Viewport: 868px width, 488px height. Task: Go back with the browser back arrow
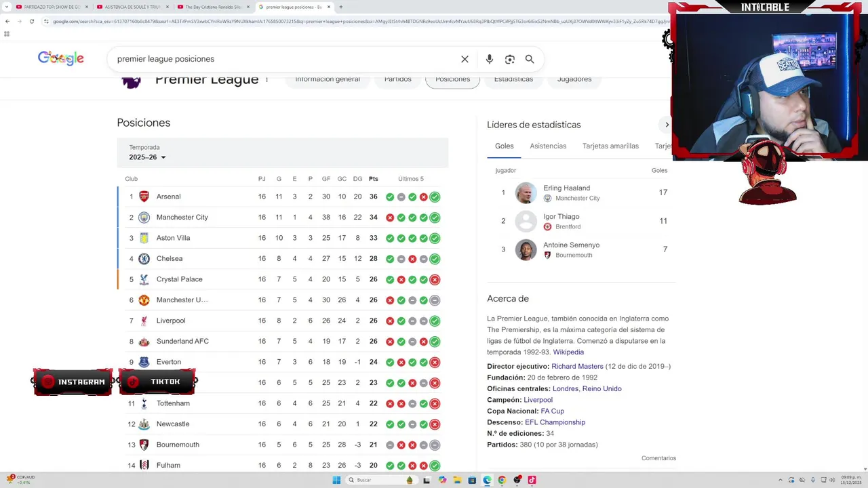pyautogui.click(x=7, y=21)
